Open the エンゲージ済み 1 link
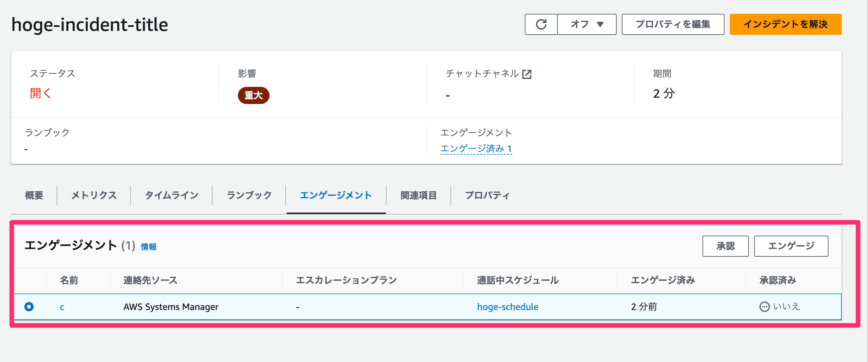Screen dimensions: 868x362 tap(476, 149)
